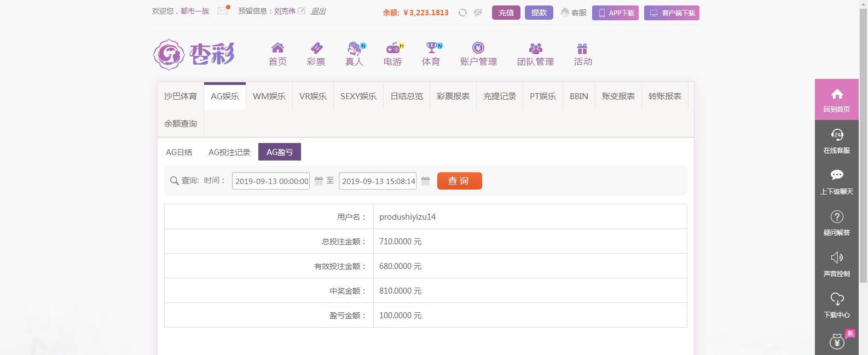Refresh the balance amount icon
Viewport: 868px width, 355px height.
pyautogui.click(x=462, y=13)
